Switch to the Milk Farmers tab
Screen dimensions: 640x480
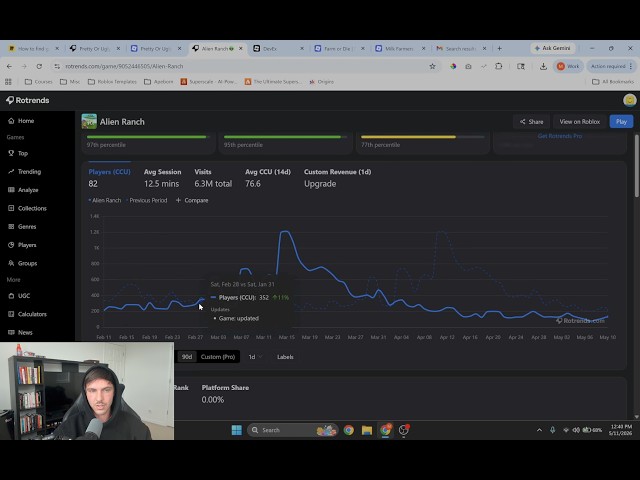(x=400, y=48)
